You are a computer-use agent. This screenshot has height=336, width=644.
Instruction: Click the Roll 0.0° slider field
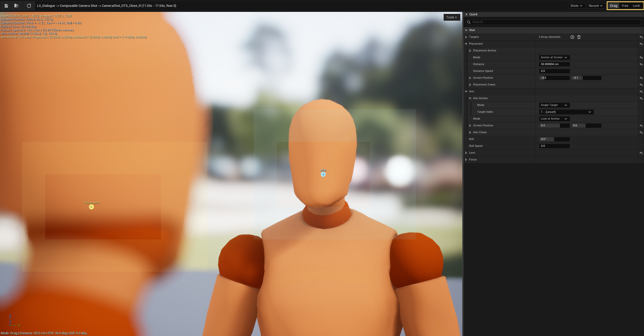point(554,139)
